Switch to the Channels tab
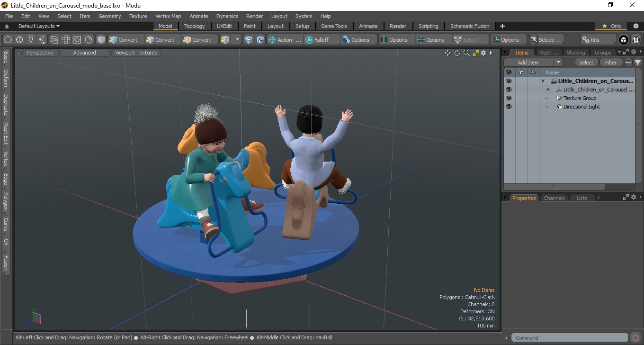The width and height of the screenshot is (644, 345). [554, 198]
